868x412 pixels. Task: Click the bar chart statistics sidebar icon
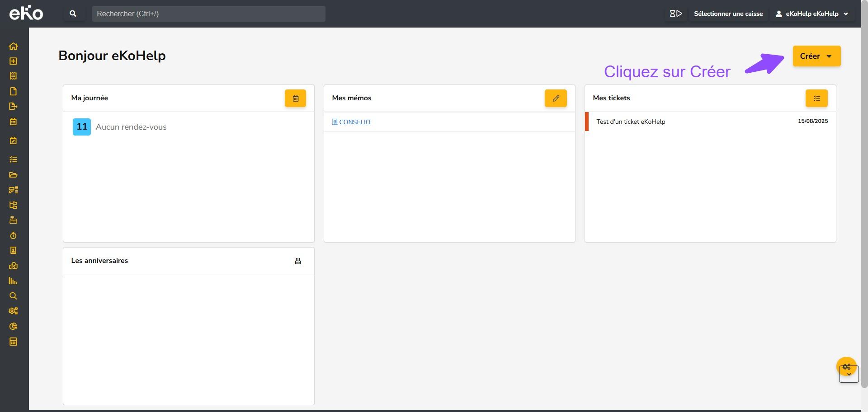[13, 281]
